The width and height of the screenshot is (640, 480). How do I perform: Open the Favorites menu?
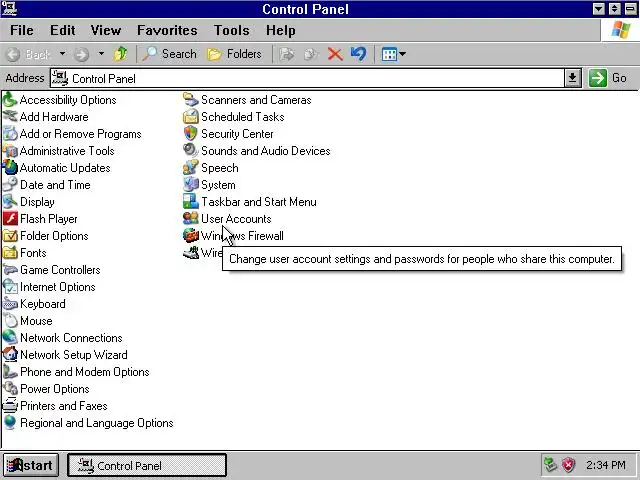pos(167,30)
